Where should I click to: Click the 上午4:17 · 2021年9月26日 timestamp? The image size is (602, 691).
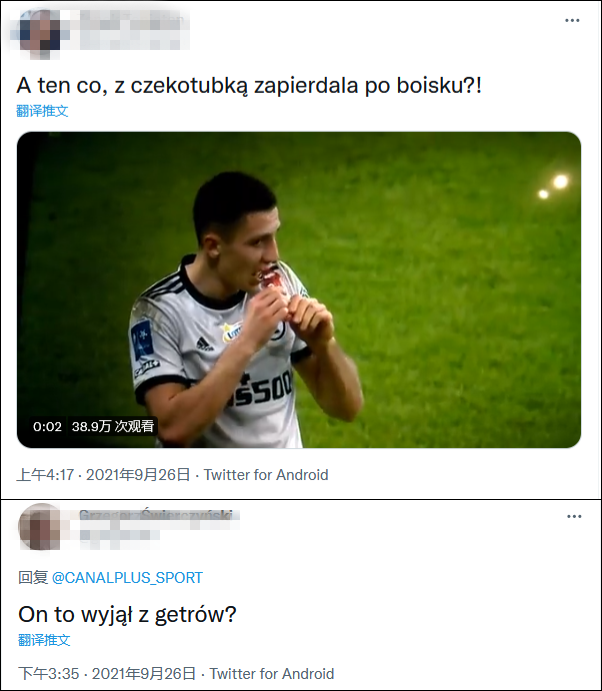[x=103, y=475]
